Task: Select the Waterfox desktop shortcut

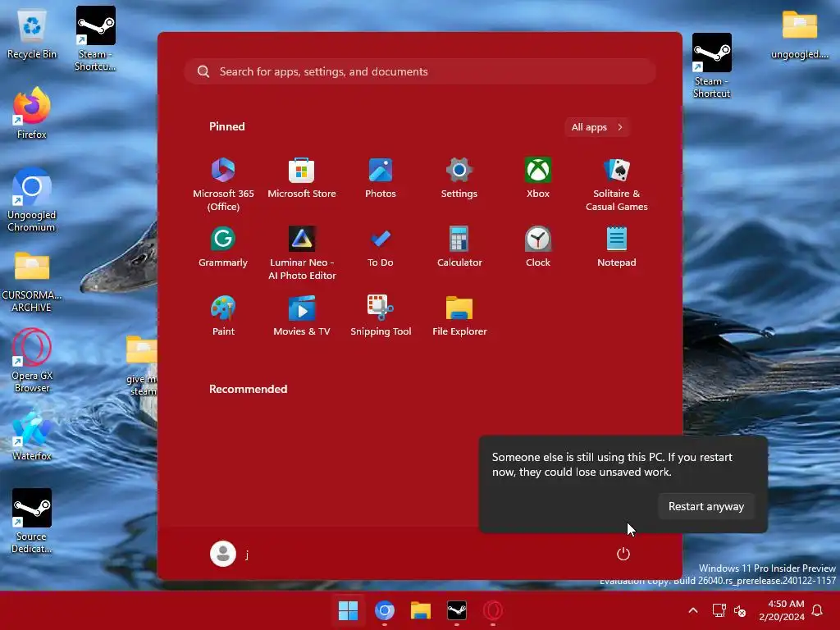Action: (x=32, y=436)
